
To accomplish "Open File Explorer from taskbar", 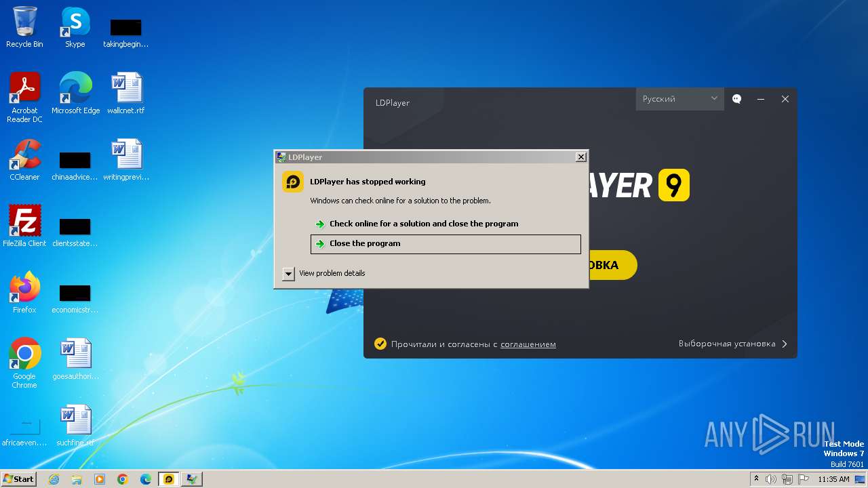I will pos(77,479).
